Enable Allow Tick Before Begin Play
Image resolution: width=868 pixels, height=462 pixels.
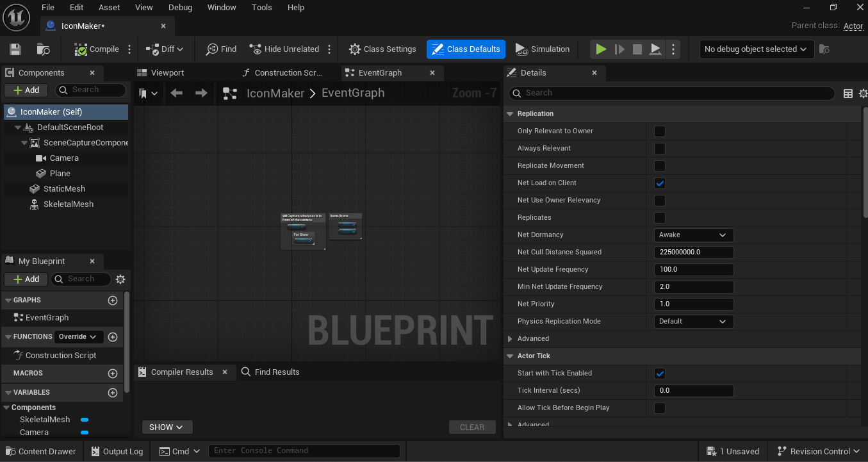click(x=660, y=408)
